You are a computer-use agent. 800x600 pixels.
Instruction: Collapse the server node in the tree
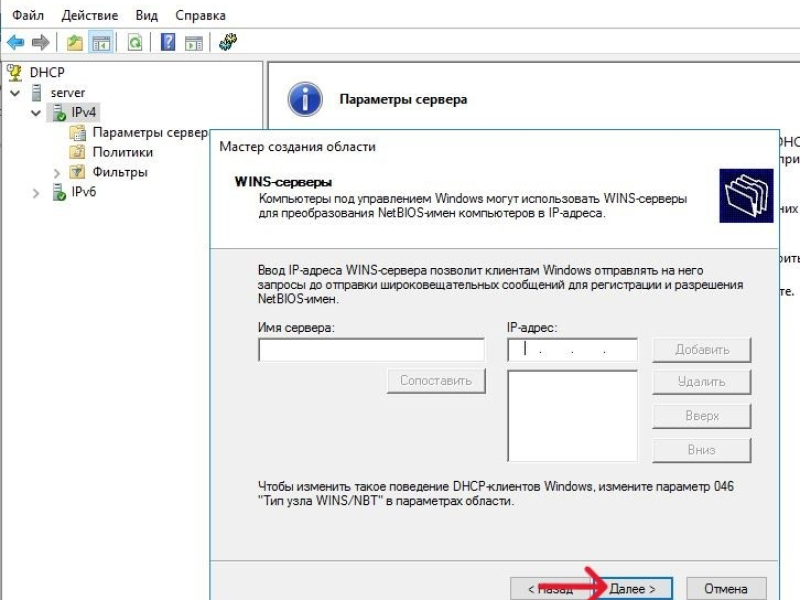pyautogui.click(x=15, y=93)
